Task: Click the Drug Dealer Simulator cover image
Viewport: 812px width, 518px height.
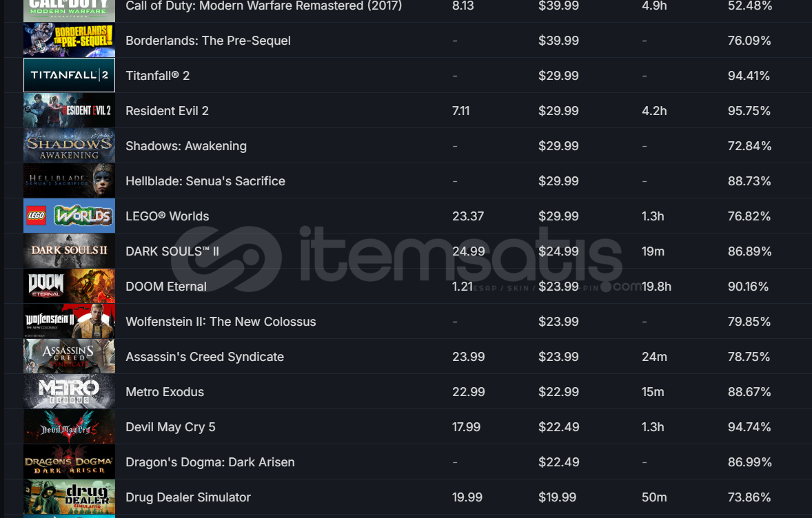Action: pyautogui.click(x=69, y=497)
